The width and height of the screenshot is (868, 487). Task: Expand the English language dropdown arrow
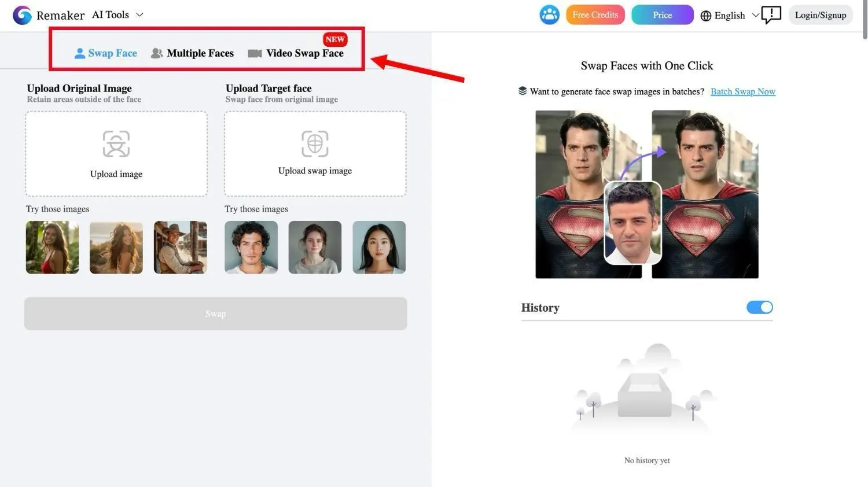coord(755,16)
